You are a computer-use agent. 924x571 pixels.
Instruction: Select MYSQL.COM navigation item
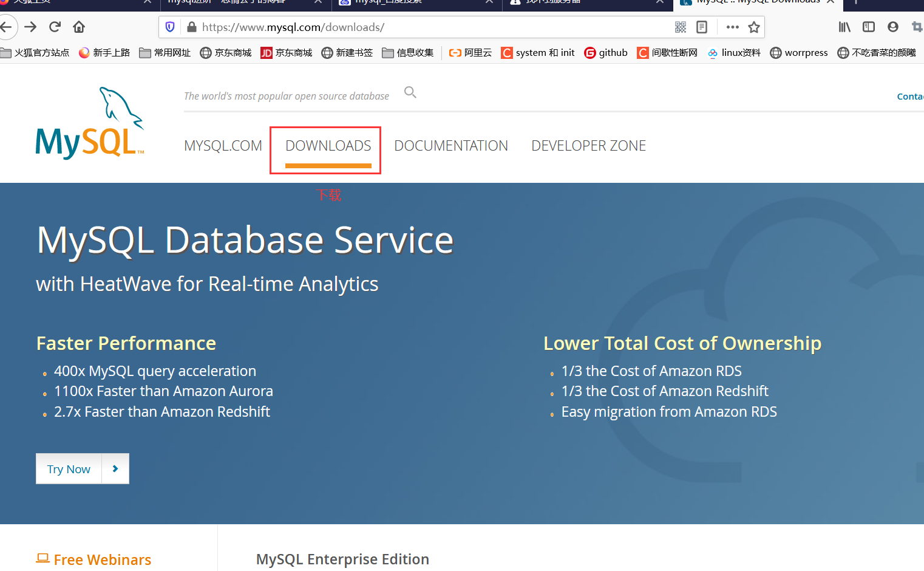point(223,146)
